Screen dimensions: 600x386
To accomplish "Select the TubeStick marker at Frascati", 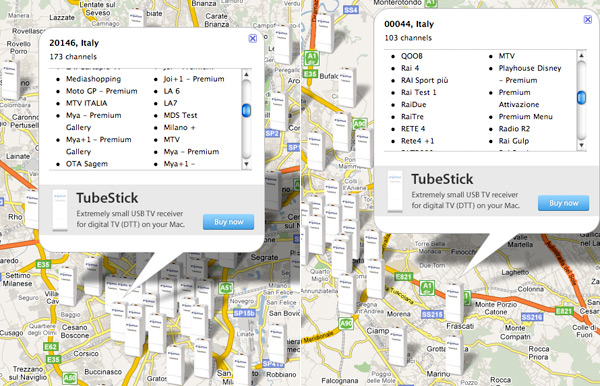I will click(x=454, y=302).
